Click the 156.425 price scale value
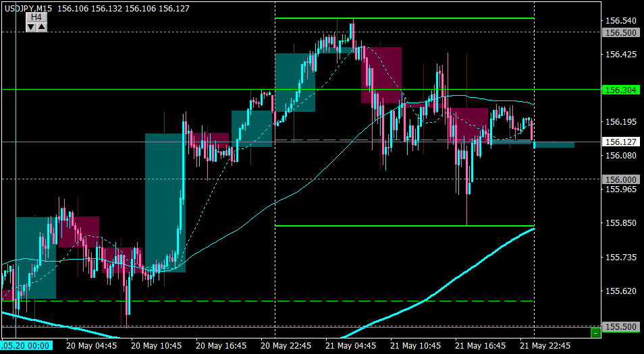This screenshot has height=354, width=644. [x=618, y=54]
